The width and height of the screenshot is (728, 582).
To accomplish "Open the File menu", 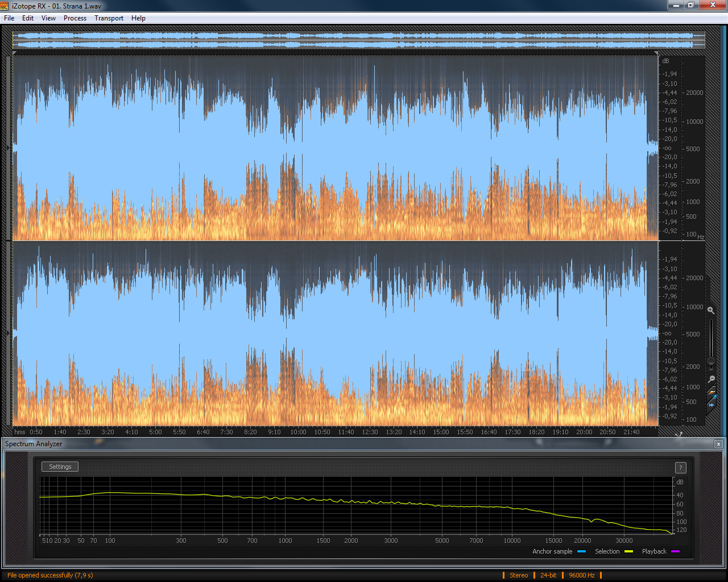I will [9, 18].
